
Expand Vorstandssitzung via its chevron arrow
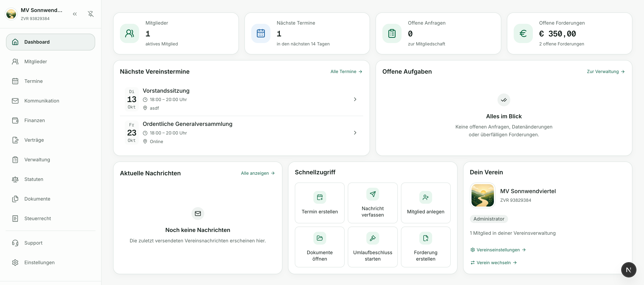pos(355,99)
